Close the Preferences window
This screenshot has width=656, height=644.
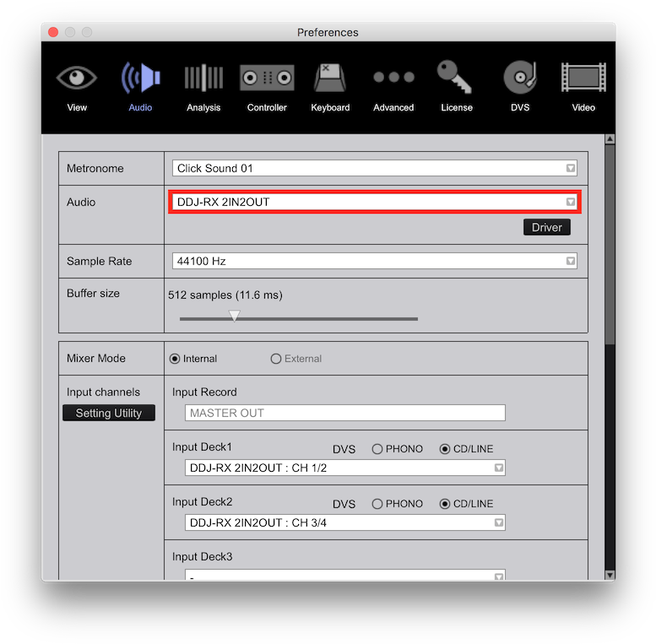pos(53,32)
